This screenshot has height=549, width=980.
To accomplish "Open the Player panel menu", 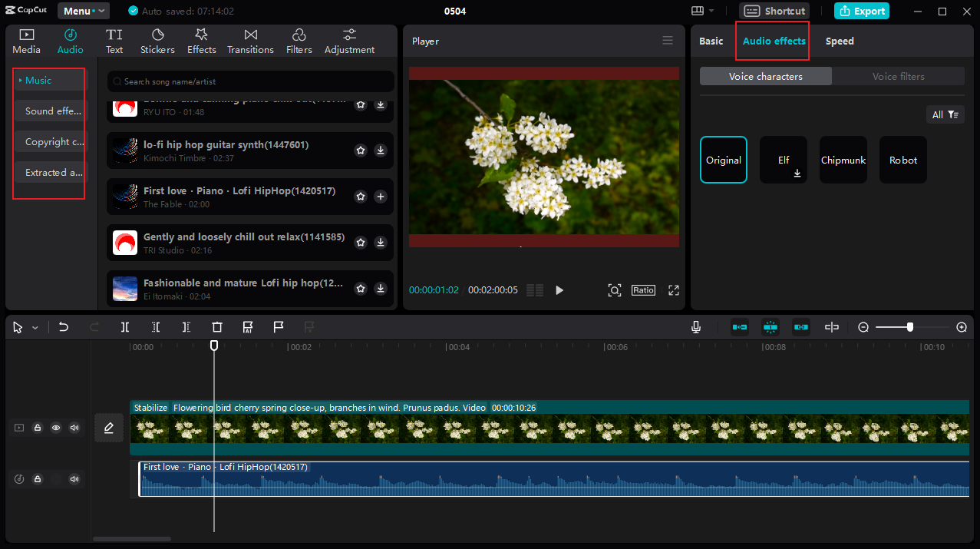I will pyautogui.click(x=668, y=41).
